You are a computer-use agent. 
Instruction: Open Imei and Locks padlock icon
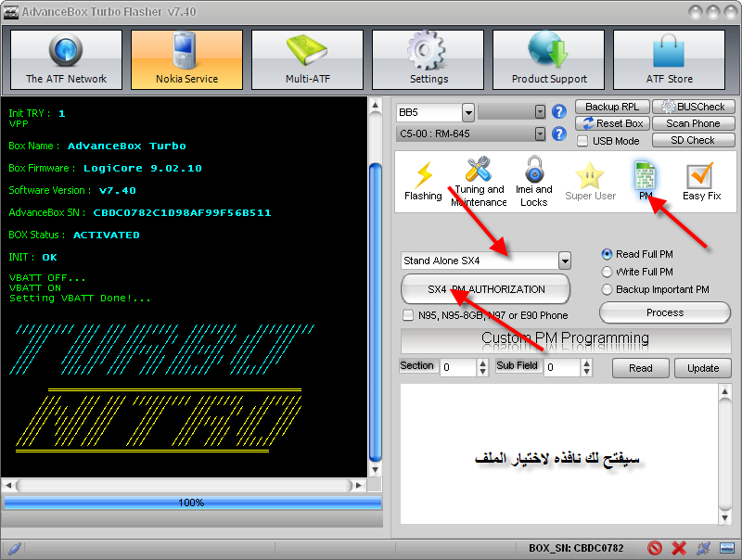point(534,182)
